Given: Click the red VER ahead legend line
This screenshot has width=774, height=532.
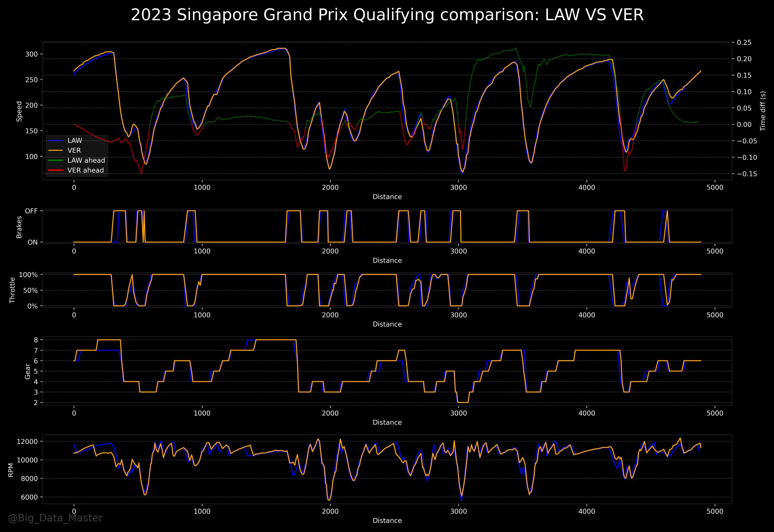Looking at the screenshot, I should point(56,170).
